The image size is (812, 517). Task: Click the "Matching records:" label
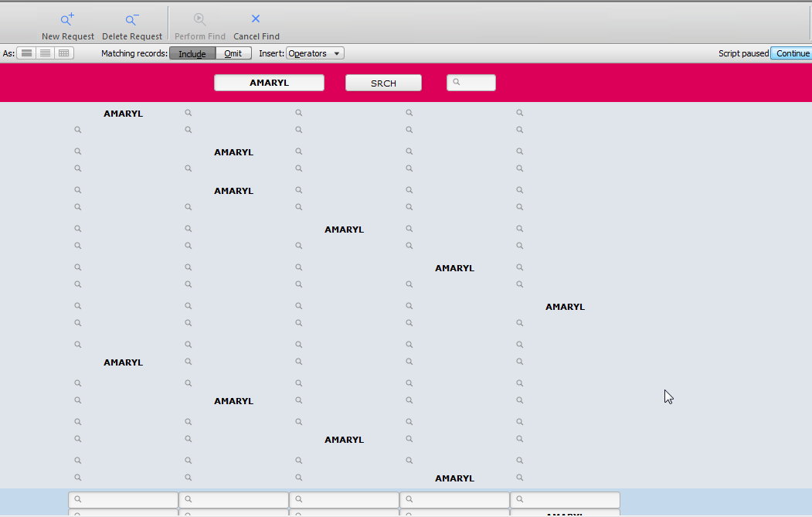(134, 53)
